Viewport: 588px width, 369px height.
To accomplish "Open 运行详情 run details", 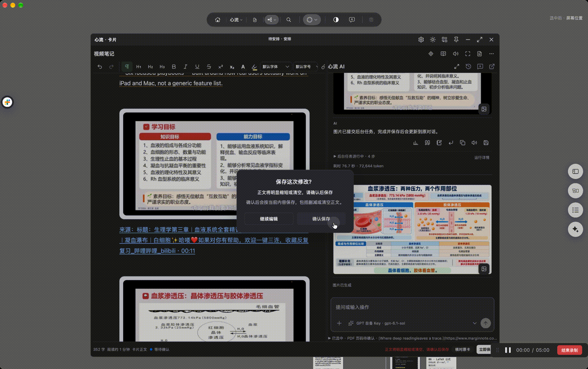I will (x=482, y=158).
